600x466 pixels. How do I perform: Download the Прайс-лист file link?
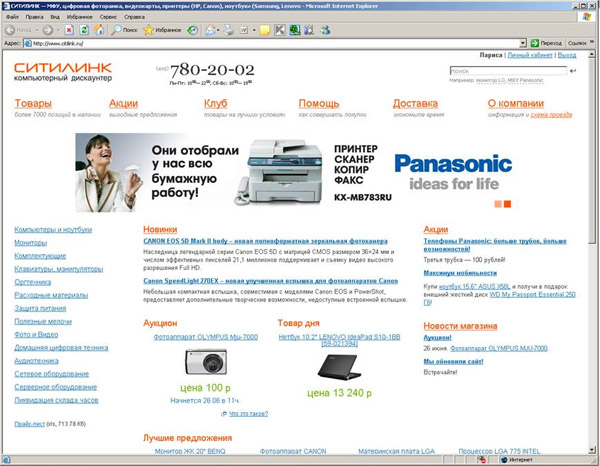point(29,424)
